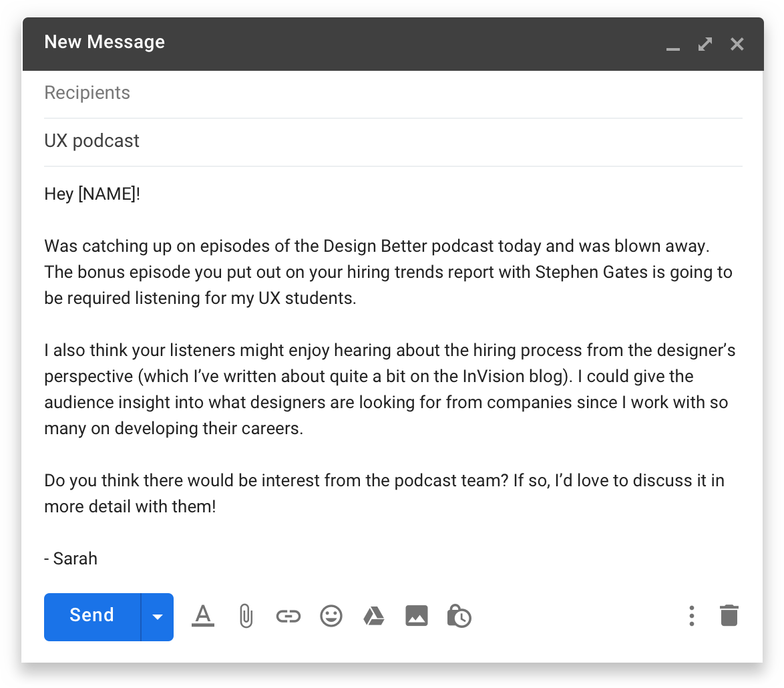Toggle confidential mode lock-clock icon
The height and width of the screenshot is (688, 784).
click(459, 616)
